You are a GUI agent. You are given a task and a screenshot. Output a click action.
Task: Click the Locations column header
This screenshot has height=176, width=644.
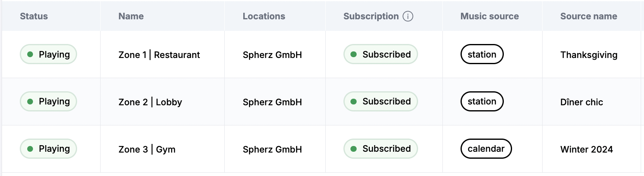point(264,16)
